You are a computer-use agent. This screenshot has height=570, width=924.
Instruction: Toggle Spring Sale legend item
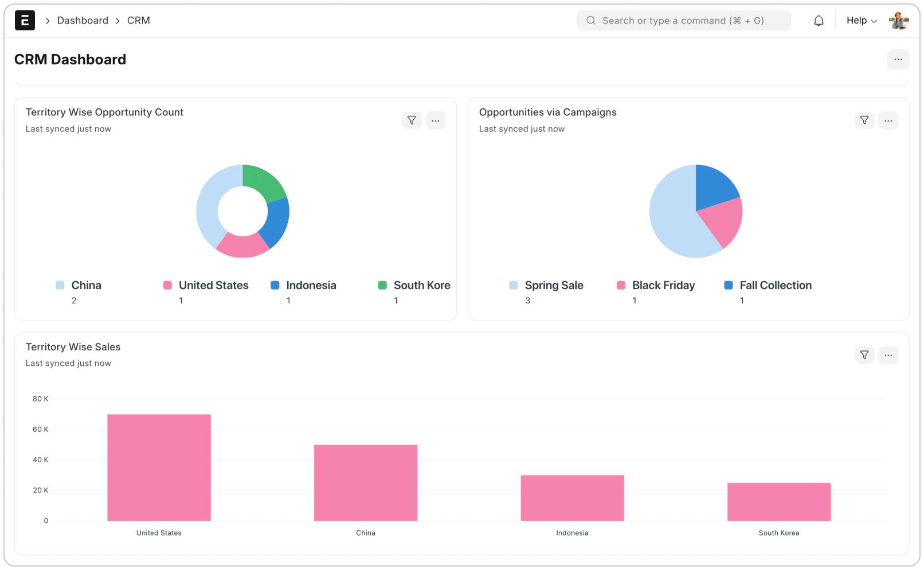553,286
